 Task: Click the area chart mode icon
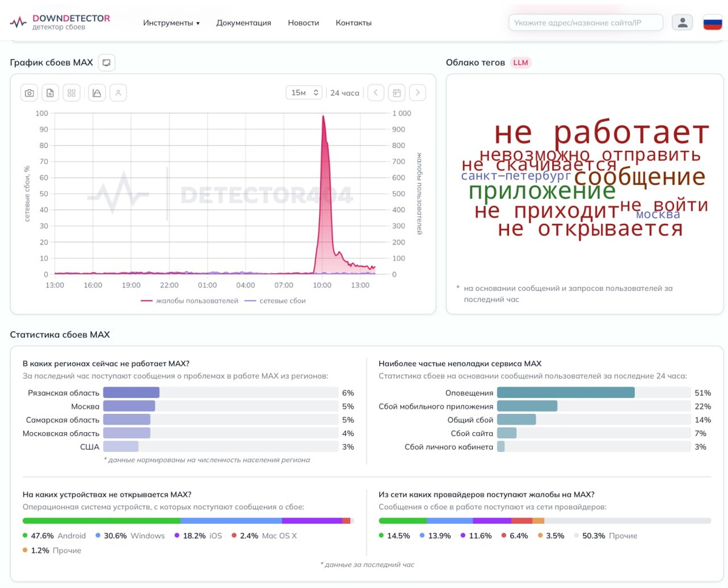coord(97,93)
